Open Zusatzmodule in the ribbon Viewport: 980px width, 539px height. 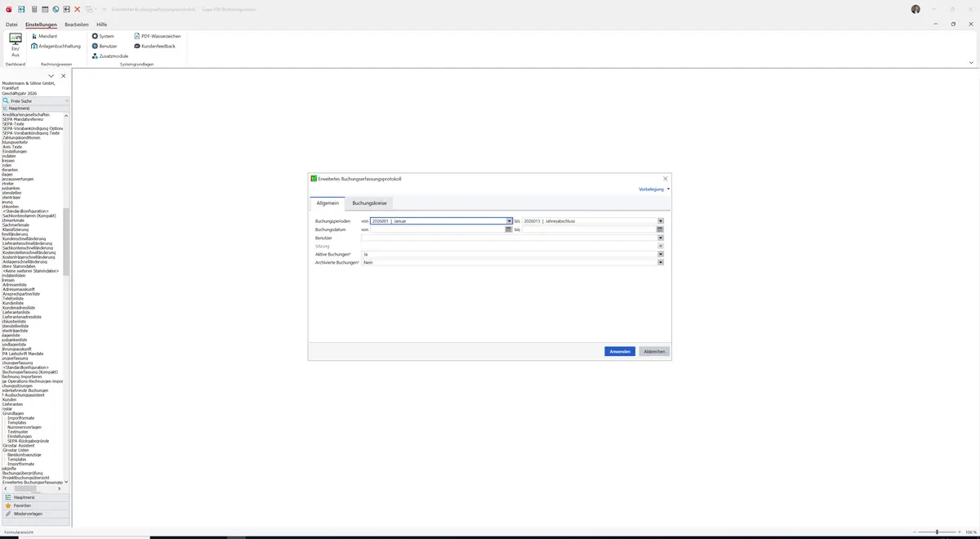109,56
